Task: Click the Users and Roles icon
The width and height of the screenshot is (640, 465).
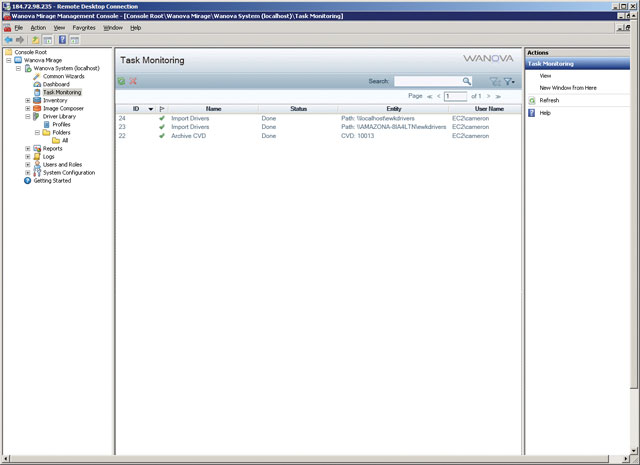Action: (37, 165)
